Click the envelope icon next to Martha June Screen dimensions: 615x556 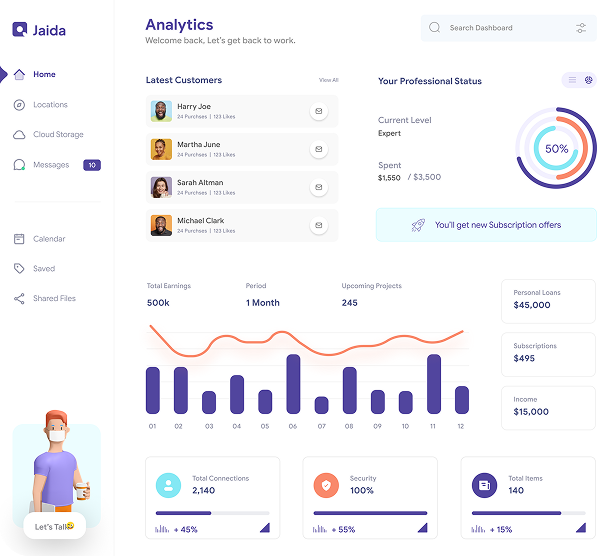pos(319,149)
